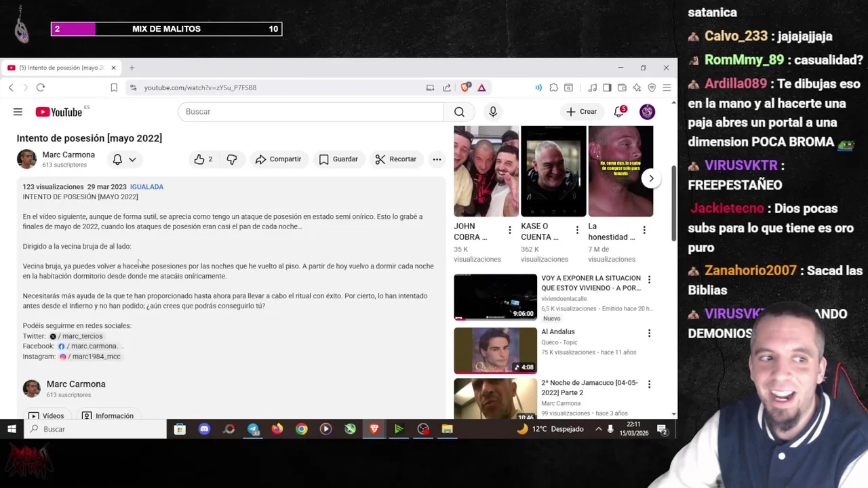The image size is (868, 488).
Task: Open Chrome from the taskbar
Action: [x=302, y=429]
